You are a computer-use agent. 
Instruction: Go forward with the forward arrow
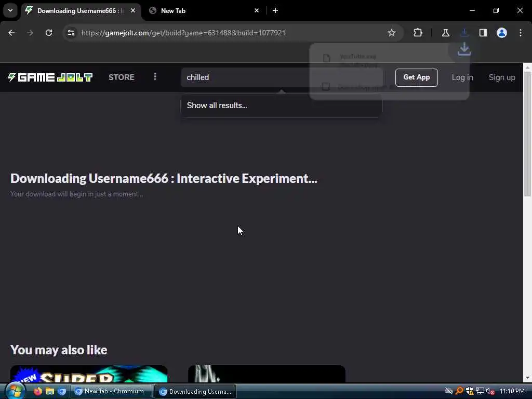[x=30, y=33]
